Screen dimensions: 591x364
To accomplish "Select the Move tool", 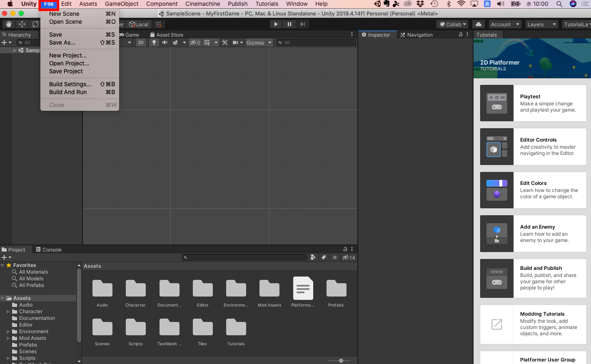I will [x=22, y=24].
